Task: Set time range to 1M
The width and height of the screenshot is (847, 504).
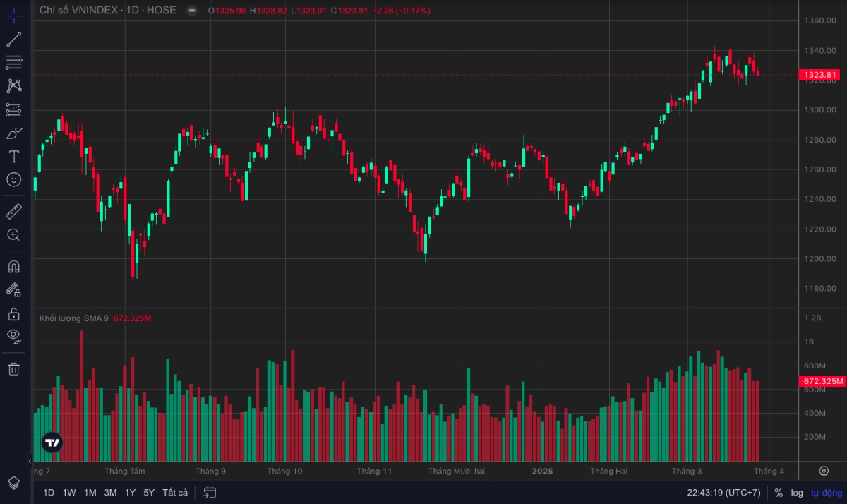Action: [x=90, y=492]
